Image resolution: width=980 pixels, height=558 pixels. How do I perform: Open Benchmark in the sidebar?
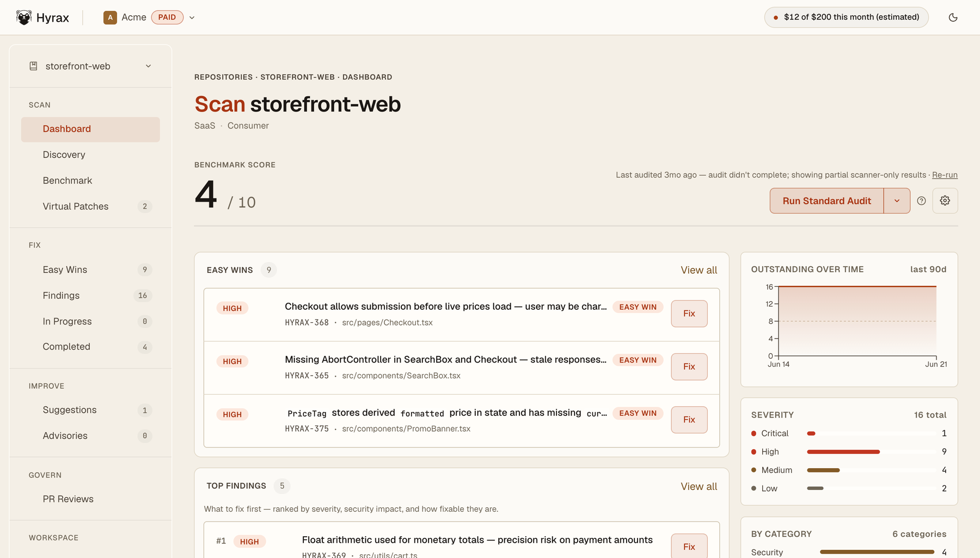point(90,180)
